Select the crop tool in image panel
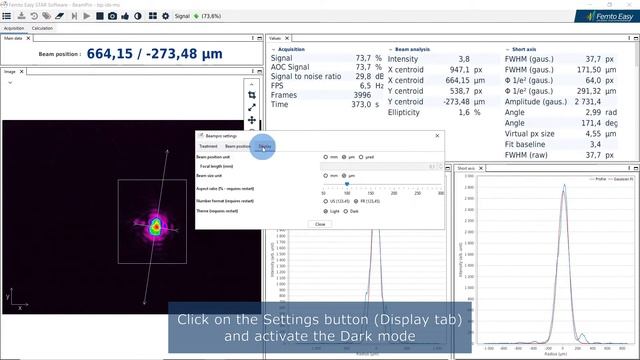Viewport: 640px width, 360px height. pos(252,95)
